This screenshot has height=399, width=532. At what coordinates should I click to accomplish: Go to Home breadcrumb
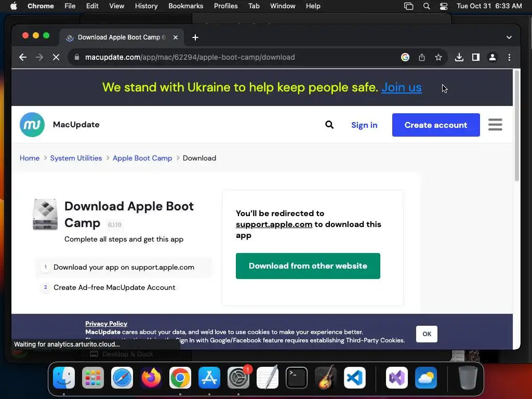click(30, 158)
